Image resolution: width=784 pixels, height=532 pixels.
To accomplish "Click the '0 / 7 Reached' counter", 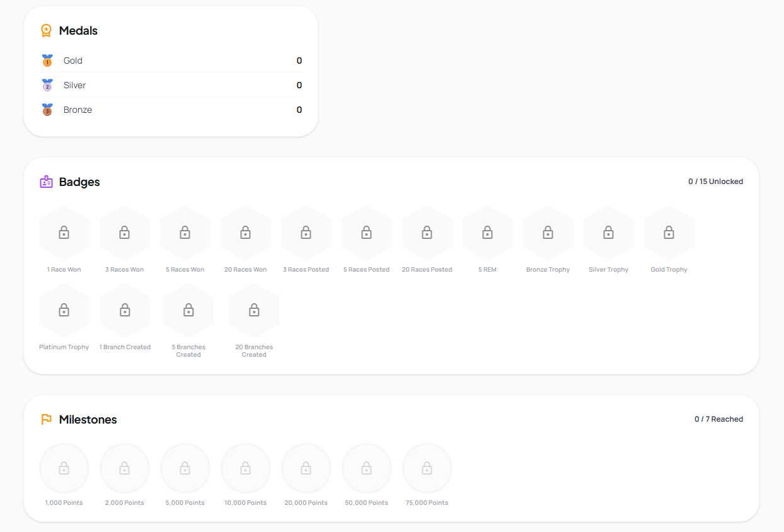I will [718, 419].
